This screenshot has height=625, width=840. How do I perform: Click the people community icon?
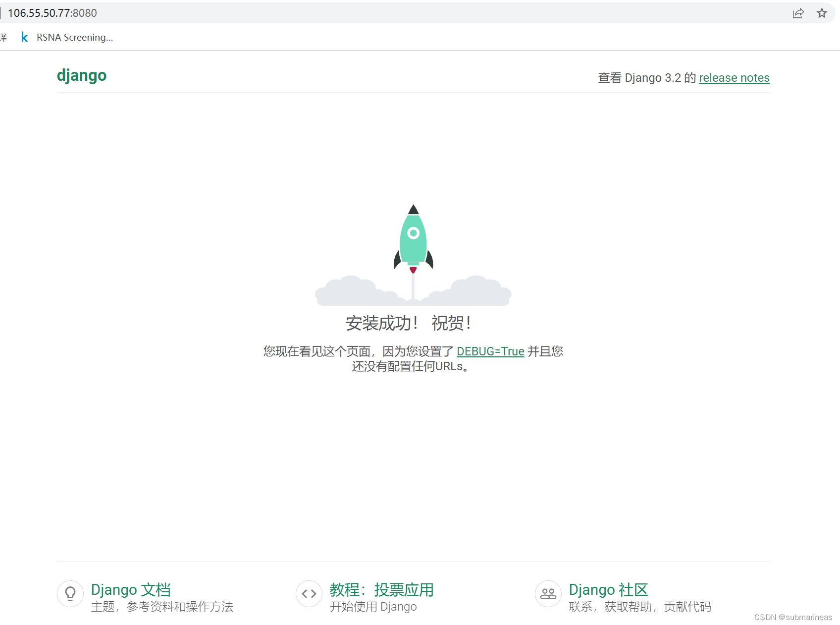[x=548, y=593]
